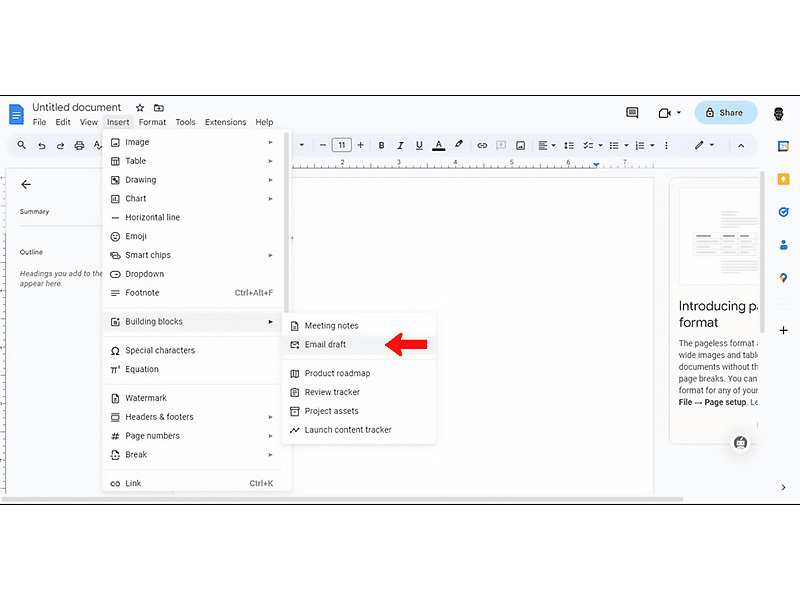Open the account avatar
Screen dimensions: 800x600
pos(779,113)
